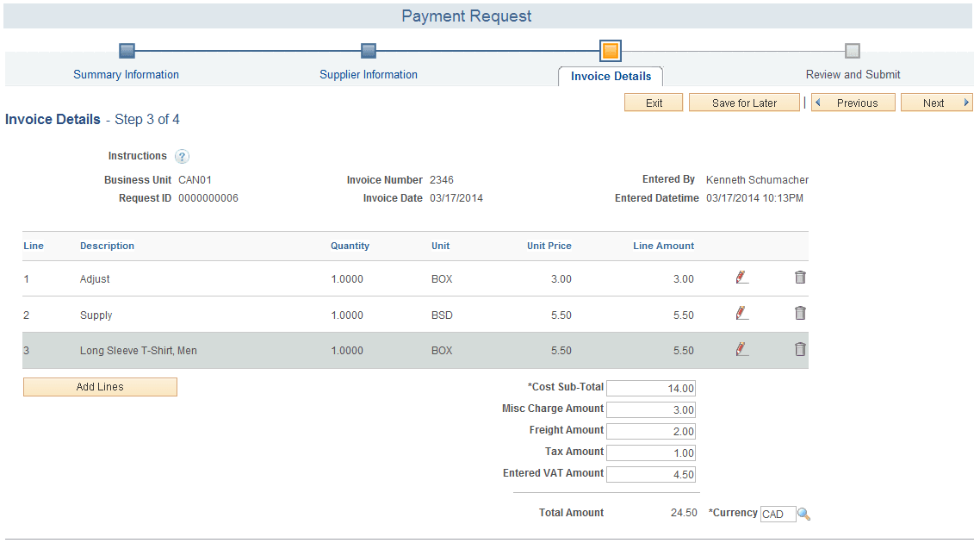
Task: Exit the Payment Request wizard
Action: [653, 102]
